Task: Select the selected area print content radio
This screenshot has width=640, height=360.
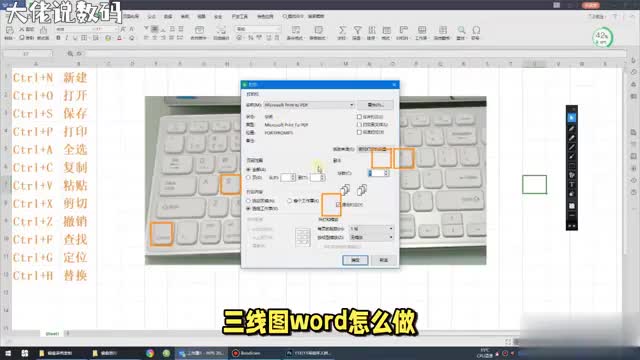Action: (x=248, y=201)
